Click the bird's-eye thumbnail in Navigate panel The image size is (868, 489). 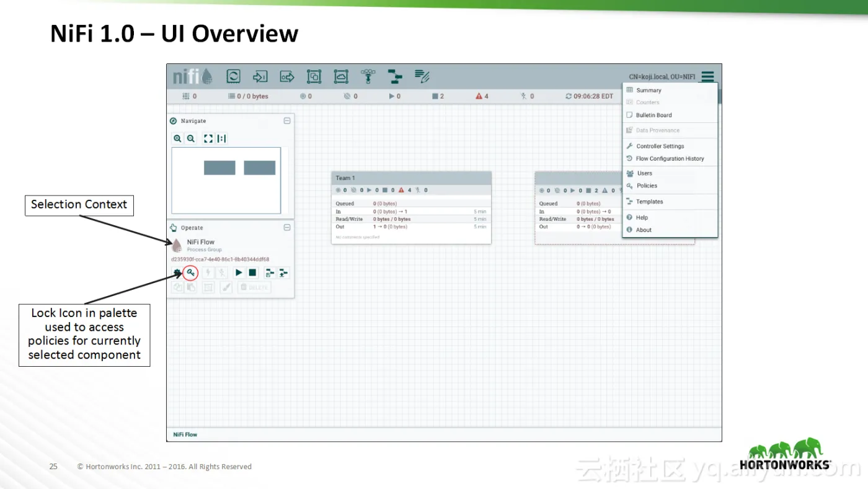226,180
